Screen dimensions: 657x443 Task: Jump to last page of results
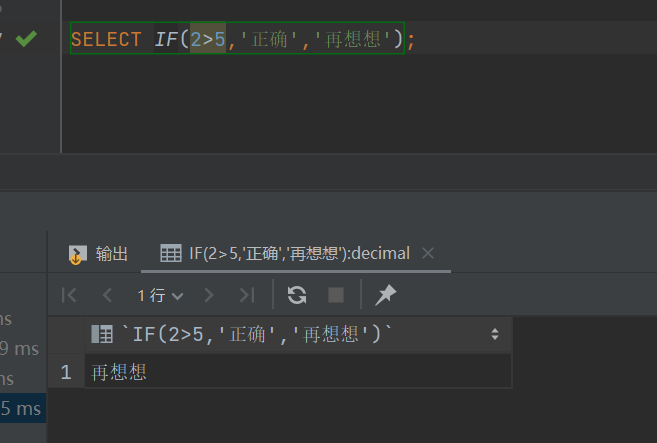click(x=247, y=295)
